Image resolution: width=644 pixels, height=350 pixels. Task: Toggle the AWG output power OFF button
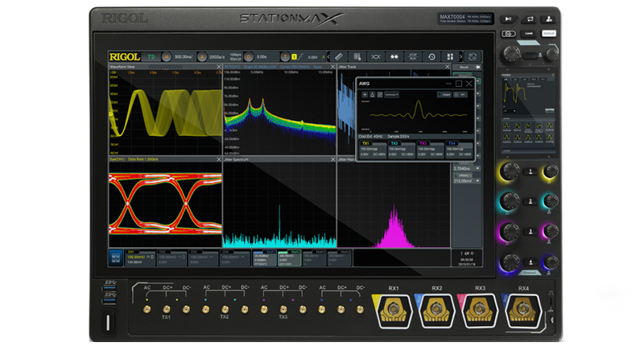pos(460,95)
